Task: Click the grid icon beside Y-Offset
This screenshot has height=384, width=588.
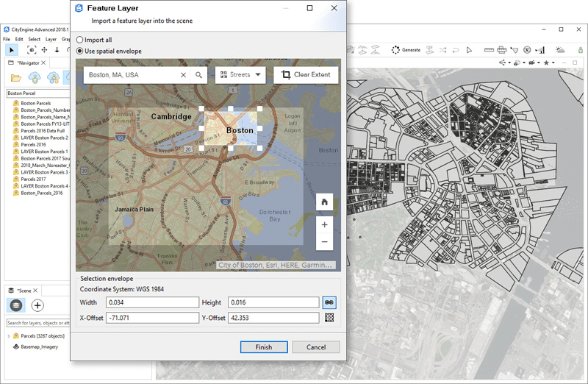Action: tap(329, 318)
